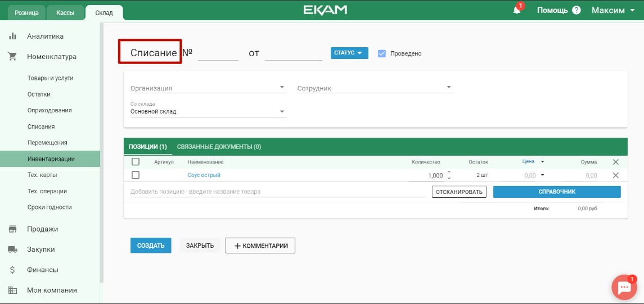The height and width of the screenshot is (304, 644).
Task: Open Сроки годности in sidebar
Action: tap(50, 207)
